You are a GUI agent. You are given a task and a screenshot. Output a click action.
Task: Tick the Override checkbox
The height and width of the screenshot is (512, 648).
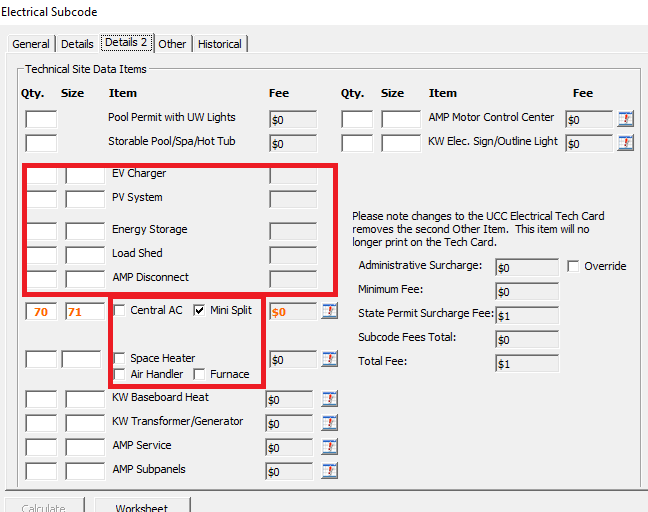pos(573,266)
